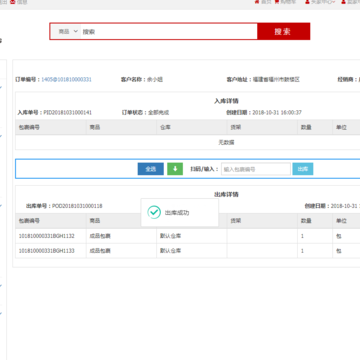Click the date 2018-10-31 16:00:37
Screen dimensions: 360x360
(x=277, y=113)
